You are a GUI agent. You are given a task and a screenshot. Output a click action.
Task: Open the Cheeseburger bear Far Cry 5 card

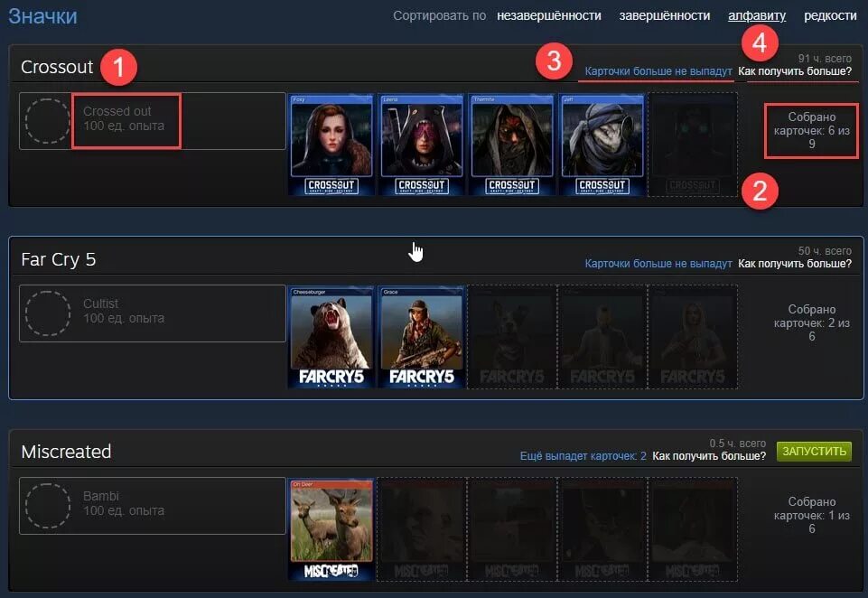coord(331,337)
